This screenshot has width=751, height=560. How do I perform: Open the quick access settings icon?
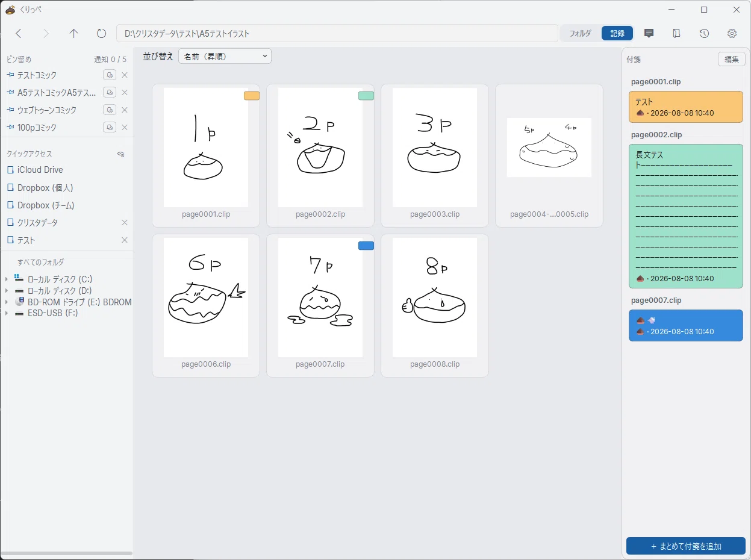coord(120,154)
